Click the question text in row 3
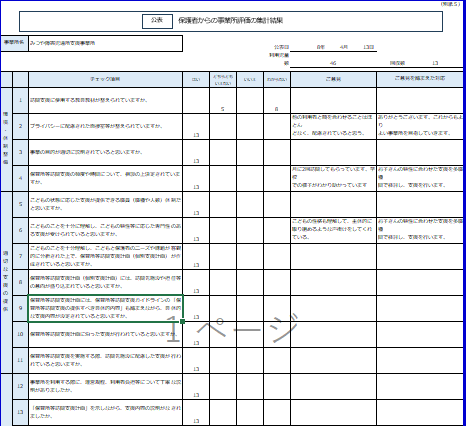Viewport: 466px width, 426px height. point(86,152)
